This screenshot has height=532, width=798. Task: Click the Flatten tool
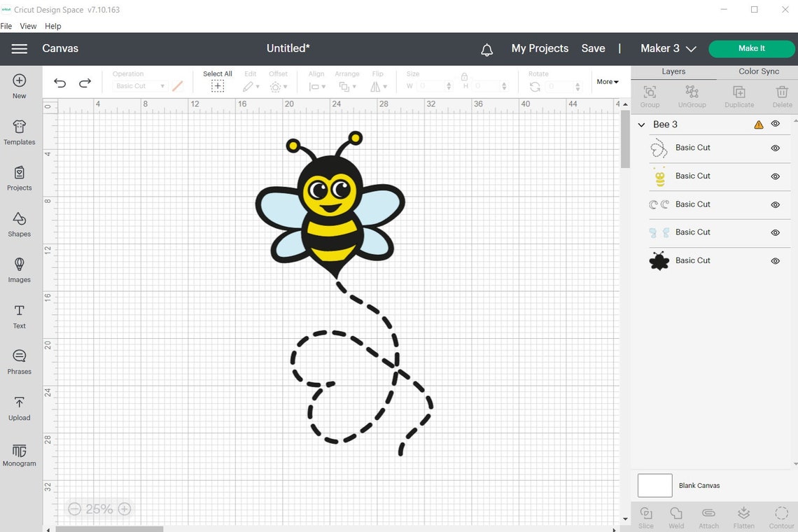point(743,516)
